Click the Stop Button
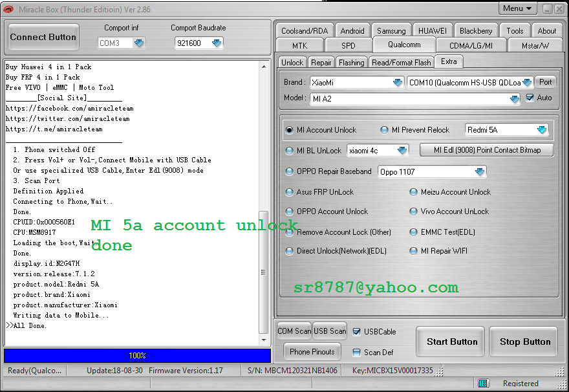Viewport: 569px width, 392px height. tap(523, 342)
